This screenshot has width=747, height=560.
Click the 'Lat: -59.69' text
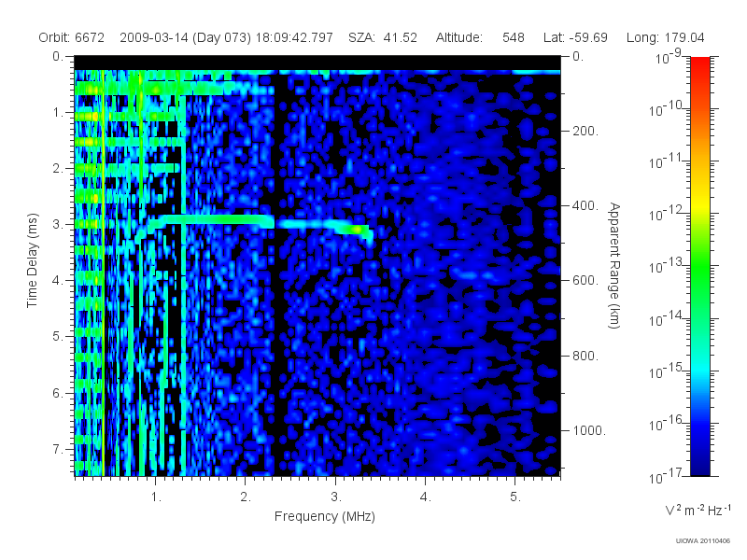click(575, 37)
